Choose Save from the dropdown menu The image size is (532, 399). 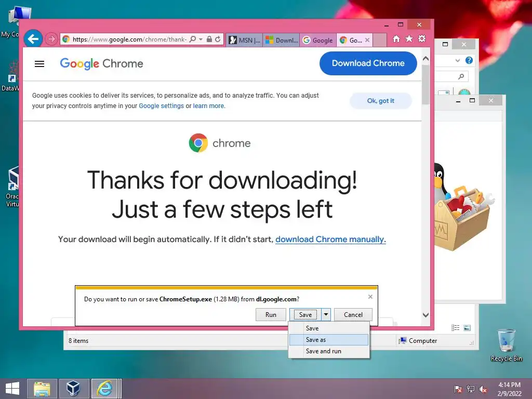click(x=329, y=328)
